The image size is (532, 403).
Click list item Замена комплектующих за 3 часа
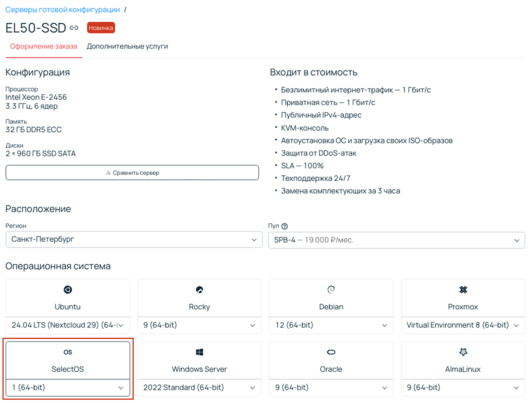pos(340,191)
